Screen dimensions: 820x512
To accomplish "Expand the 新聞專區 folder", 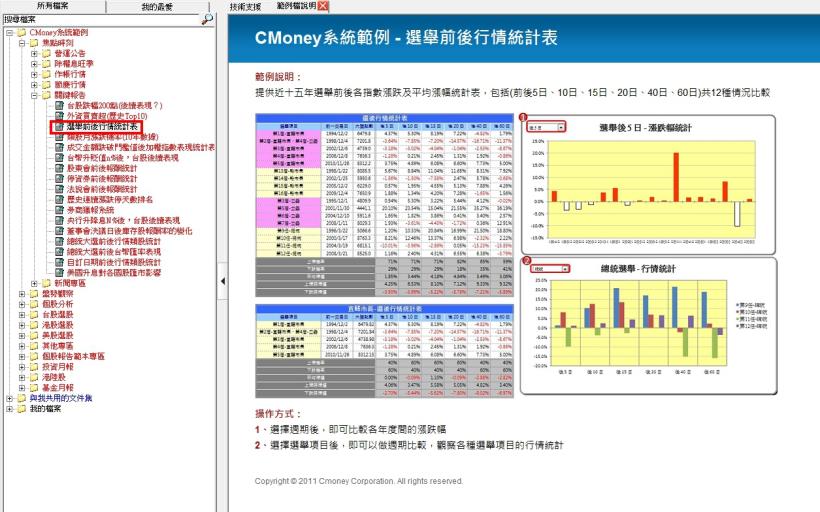I will pyautogui.click(x=35, y=283).
